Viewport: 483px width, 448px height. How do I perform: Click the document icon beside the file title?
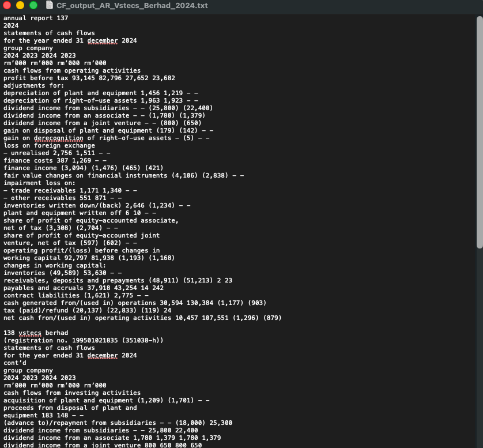tap(50, 5)
